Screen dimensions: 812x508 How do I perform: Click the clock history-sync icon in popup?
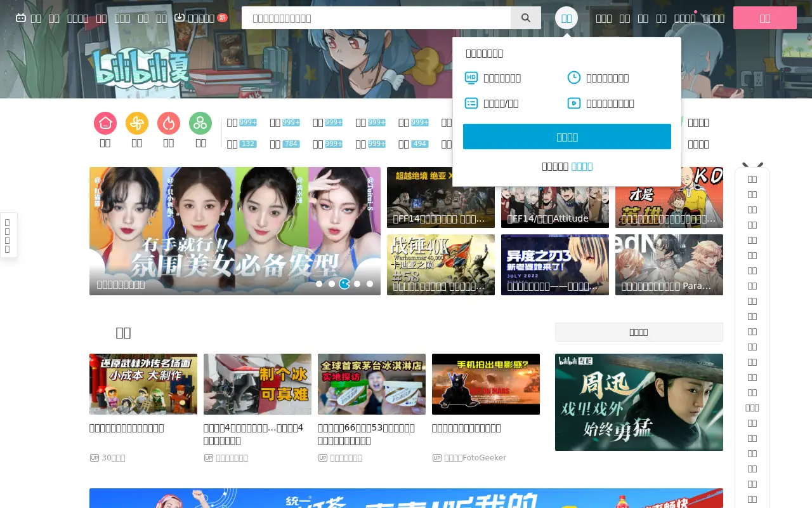click(x=573, y=77)
